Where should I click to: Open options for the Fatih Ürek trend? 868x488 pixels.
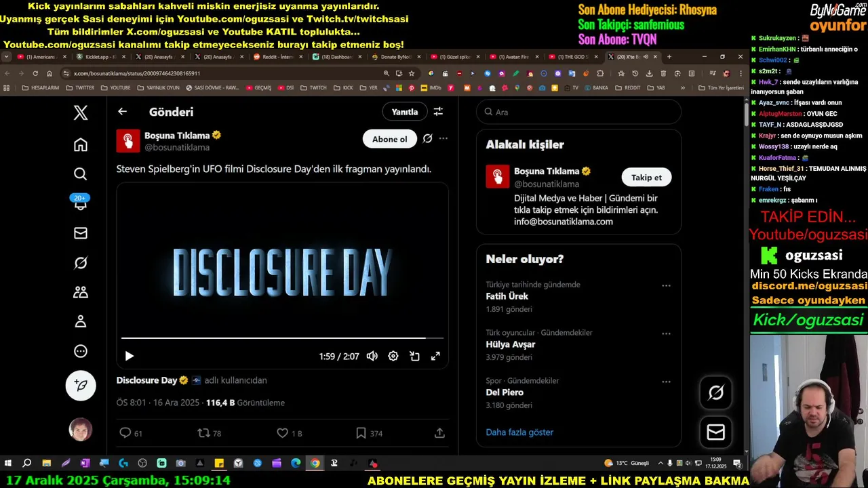[666, 285]
